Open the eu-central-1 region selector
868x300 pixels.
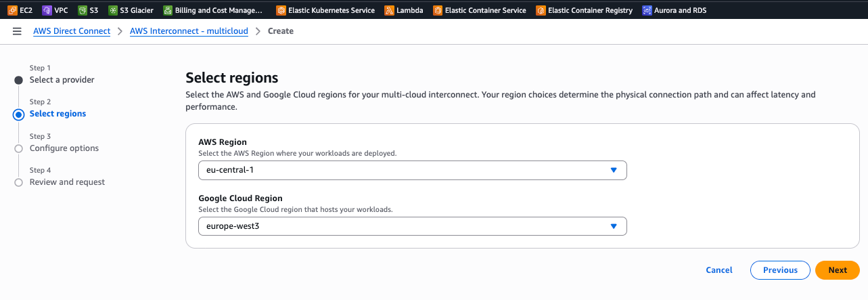[411, 170]
